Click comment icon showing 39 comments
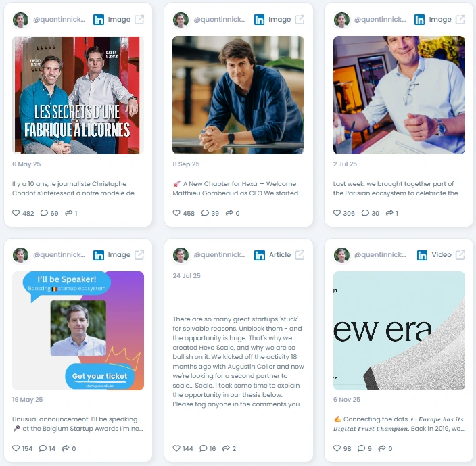 click(205, 213)
